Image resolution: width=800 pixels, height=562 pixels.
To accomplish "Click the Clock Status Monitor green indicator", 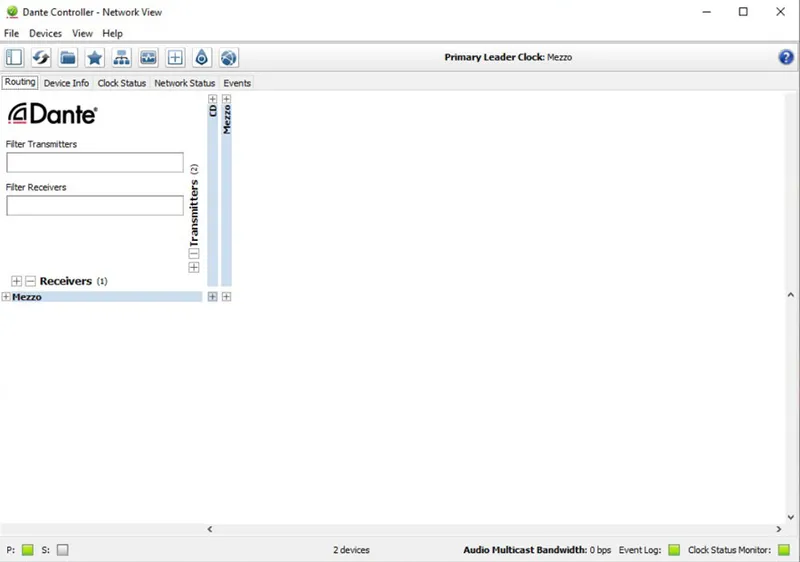I will 784,550.
